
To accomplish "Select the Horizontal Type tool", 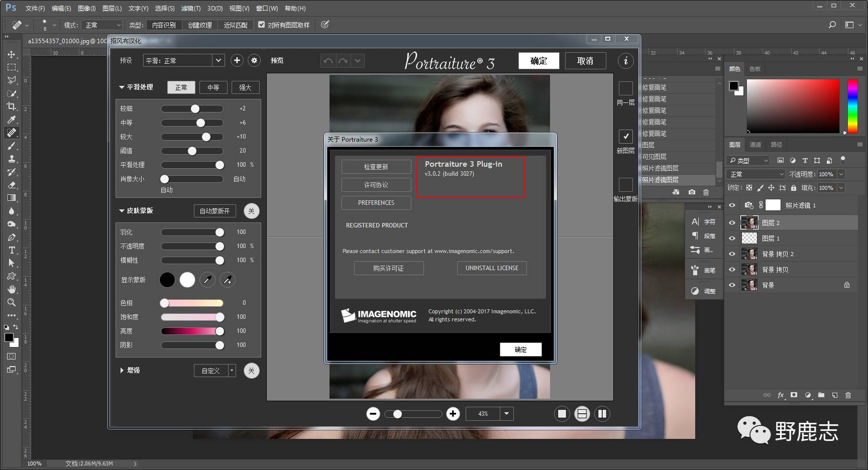I will point(11,250).
